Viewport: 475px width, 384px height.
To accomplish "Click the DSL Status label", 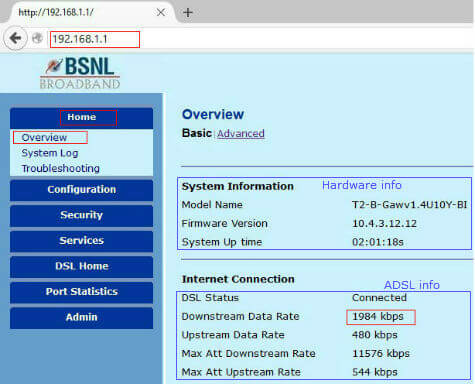I will pos(210,298).
